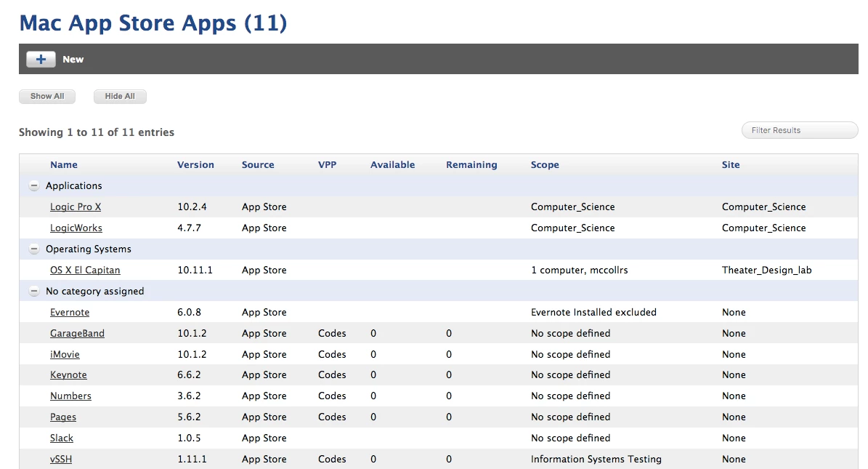Click the plus New button

point(41,60)
